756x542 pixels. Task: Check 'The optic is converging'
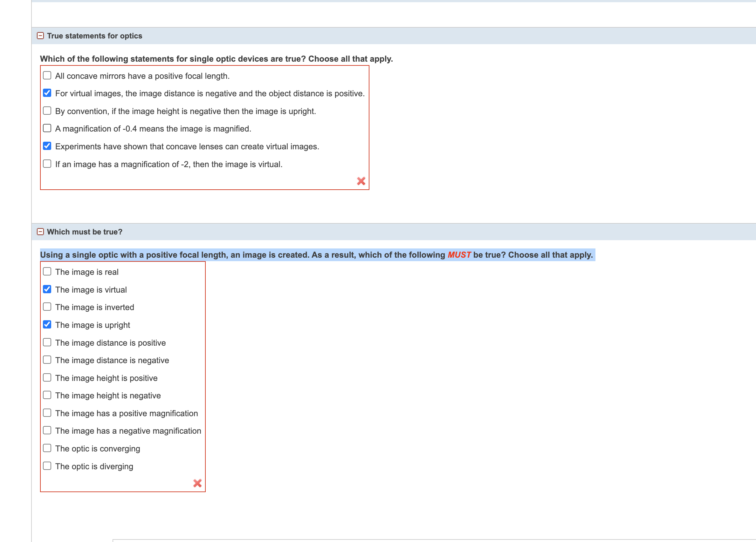click(x=47, y=448)
